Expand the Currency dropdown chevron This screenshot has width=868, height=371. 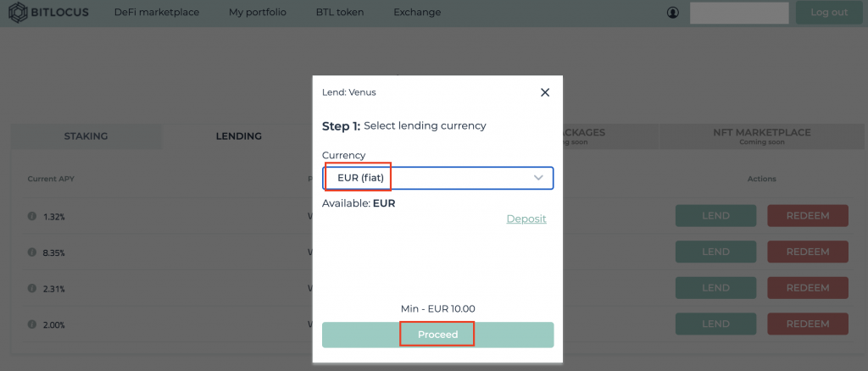point(538,178)
